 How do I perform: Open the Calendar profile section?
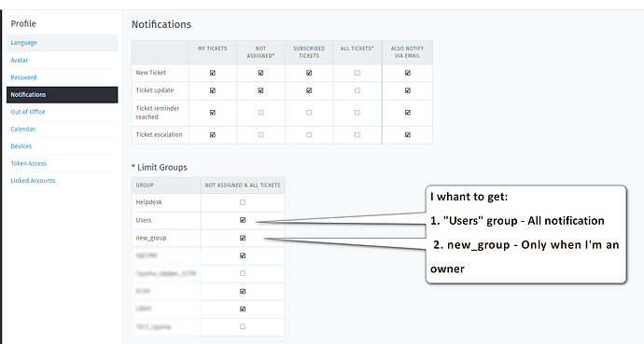coord(23,129)
